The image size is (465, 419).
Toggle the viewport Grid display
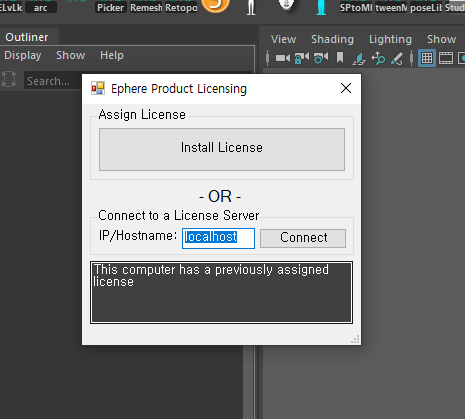[427, 58]
